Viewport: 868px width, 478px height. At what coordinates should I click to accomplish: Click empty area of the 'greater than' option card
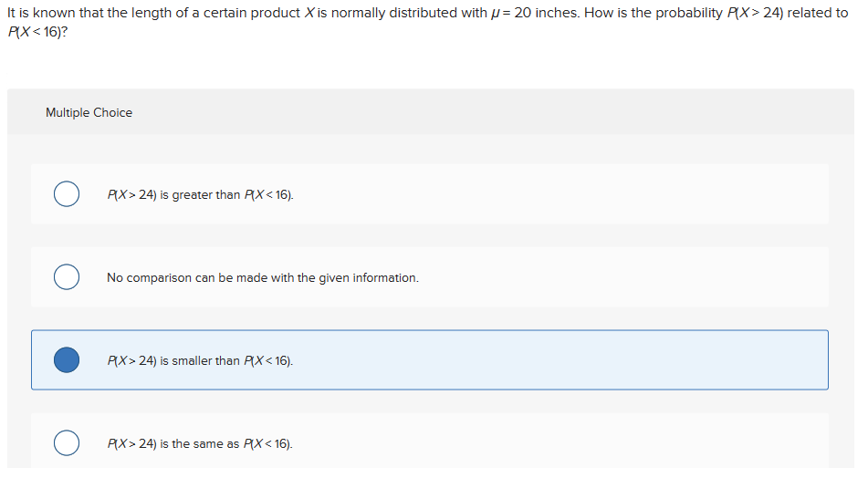pyautogui.click(x=554, y=194)
